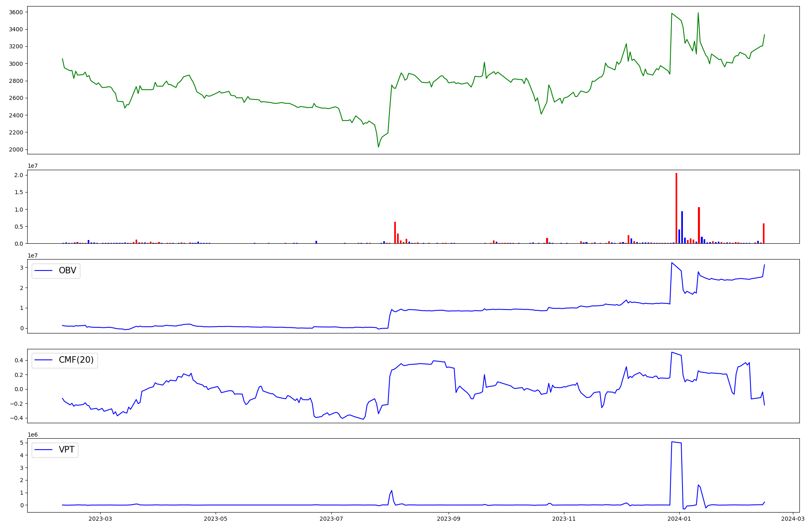Click the 2200 price axis label
Image resolution: width=812 pixels, height=528 pixels.
click(16, 132)
